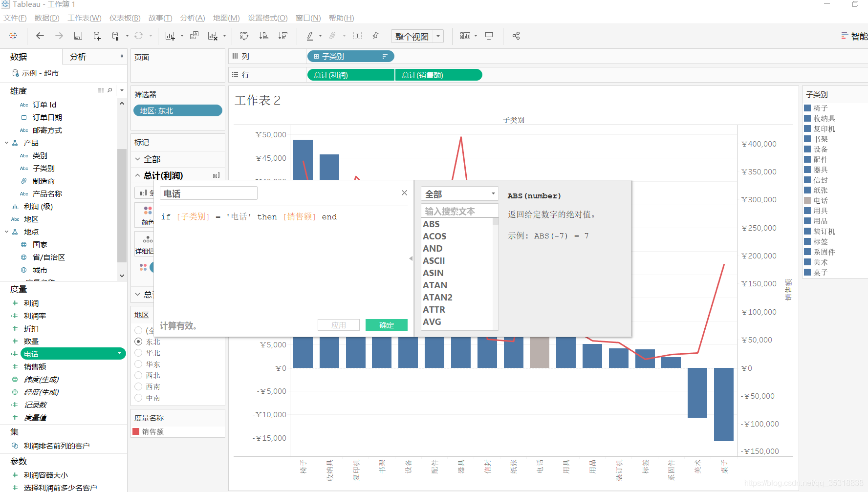This screenshot has width=868, height=492.
Task: Click the highlight pen icon
Action: pyautogui.click(x=310, y=36)
